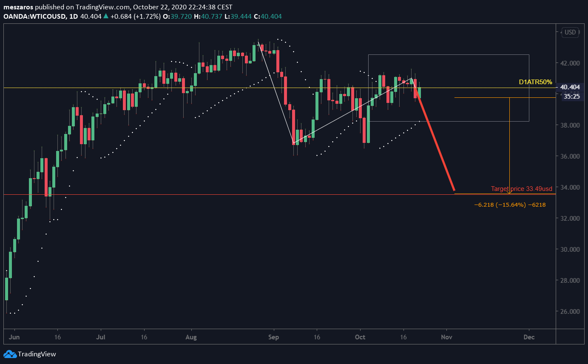
Task: Click the low value L:39.444
Action: [x=237, y=16]
